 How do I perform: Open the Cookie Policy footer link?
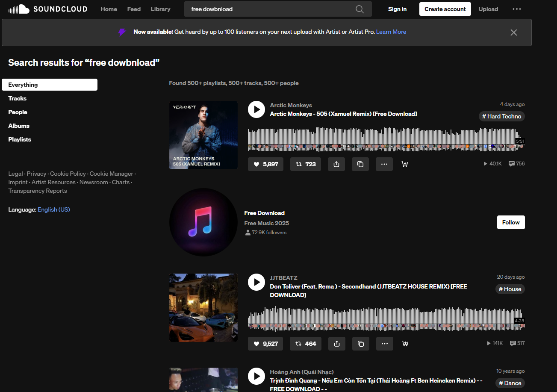point(68,174)
